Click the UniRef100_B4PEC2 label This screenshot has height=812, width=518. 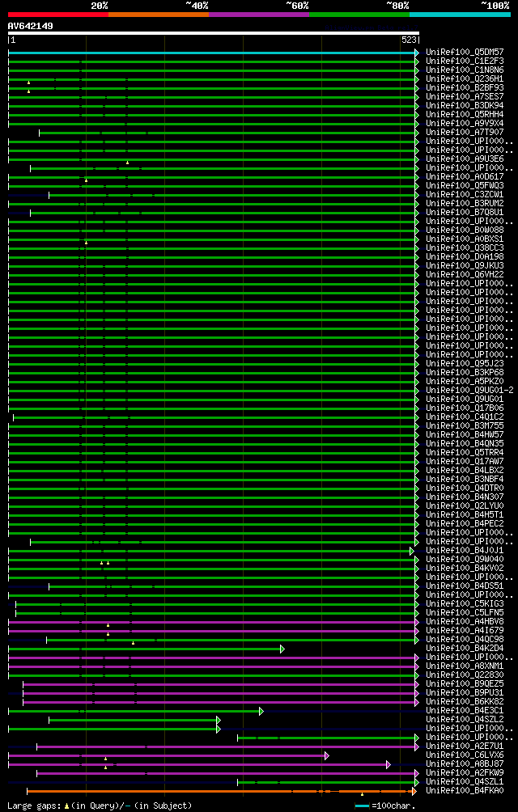pos(465,523)
